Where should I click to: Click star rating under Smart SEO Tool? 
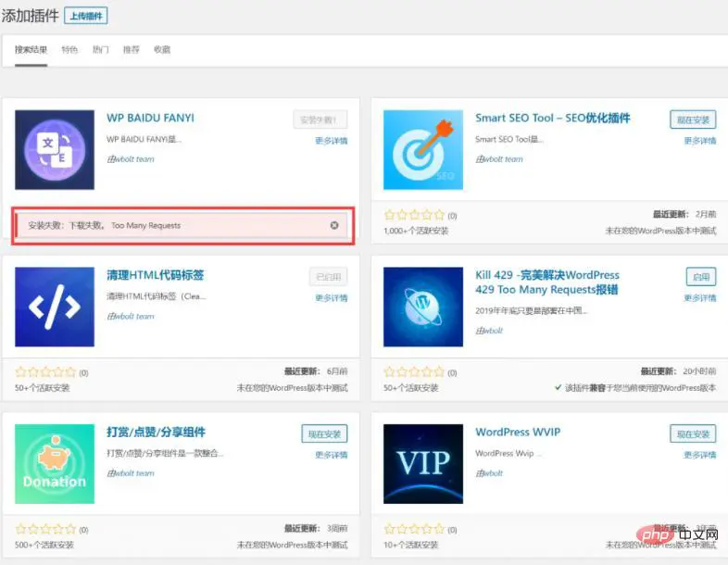coord(414,215)
